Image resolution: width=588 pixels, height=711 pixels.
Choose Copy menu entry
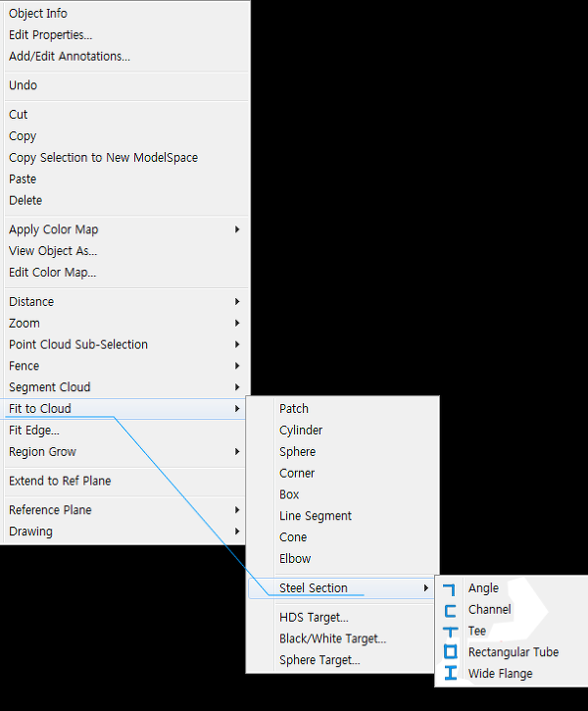(x=23, y=136)
